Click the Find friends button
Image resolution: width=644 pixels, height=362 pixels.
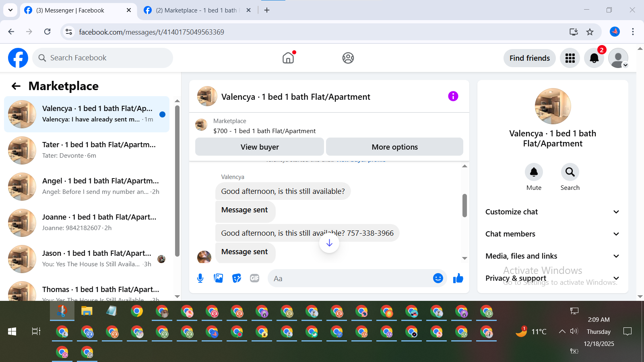tap(529, 58)
